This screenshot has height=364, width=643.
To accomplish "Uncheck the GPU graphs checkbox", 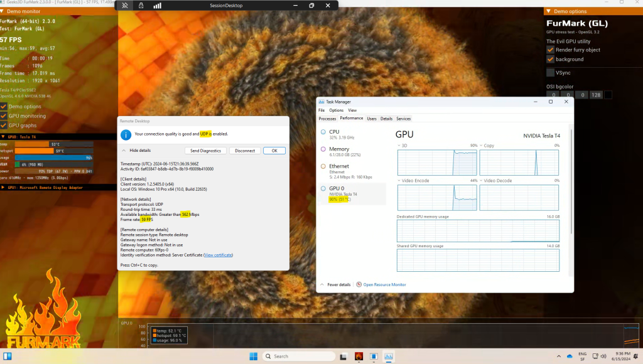I will (4, 126).
